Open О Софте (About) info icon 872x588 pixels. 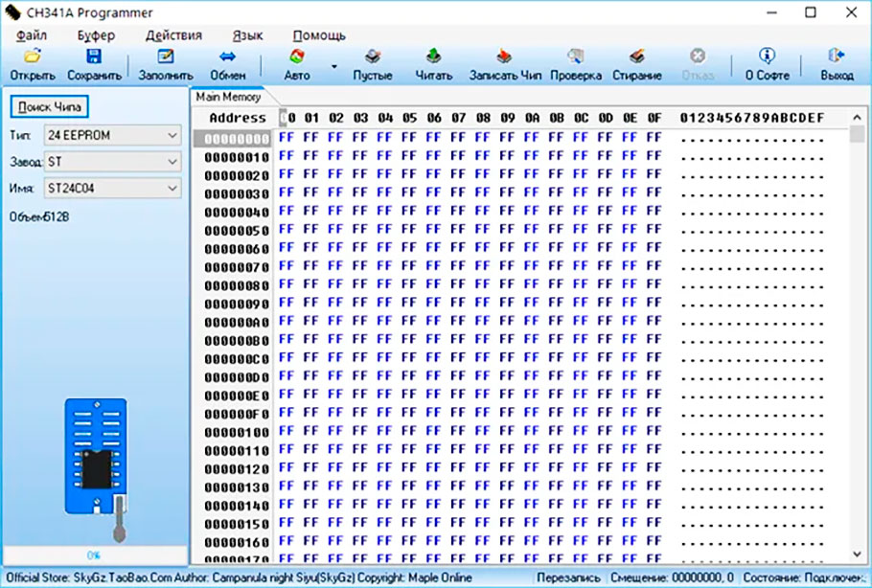767,56
